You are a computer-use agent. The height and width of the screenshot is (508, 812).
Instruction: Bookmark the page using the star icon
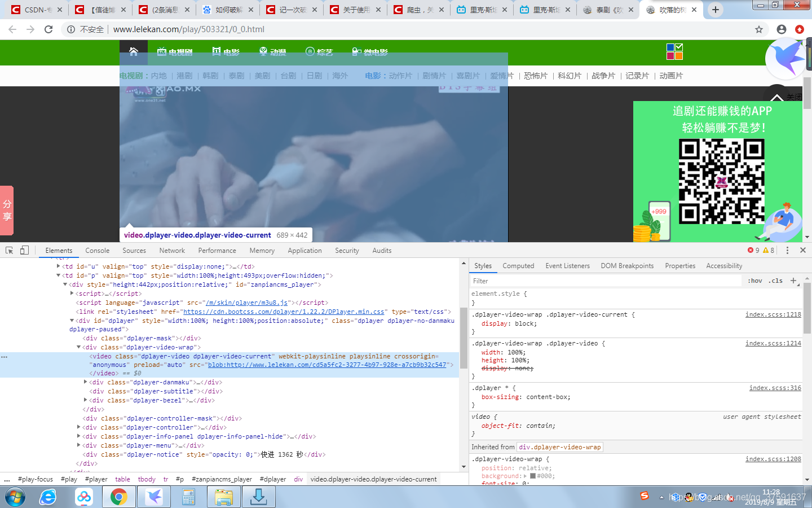coord(760,29)
